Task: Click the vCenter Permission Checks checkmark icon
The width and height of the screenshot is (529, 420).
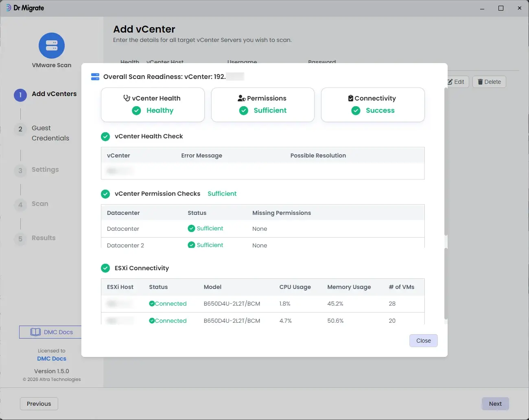Action: (x=105, y=194)
